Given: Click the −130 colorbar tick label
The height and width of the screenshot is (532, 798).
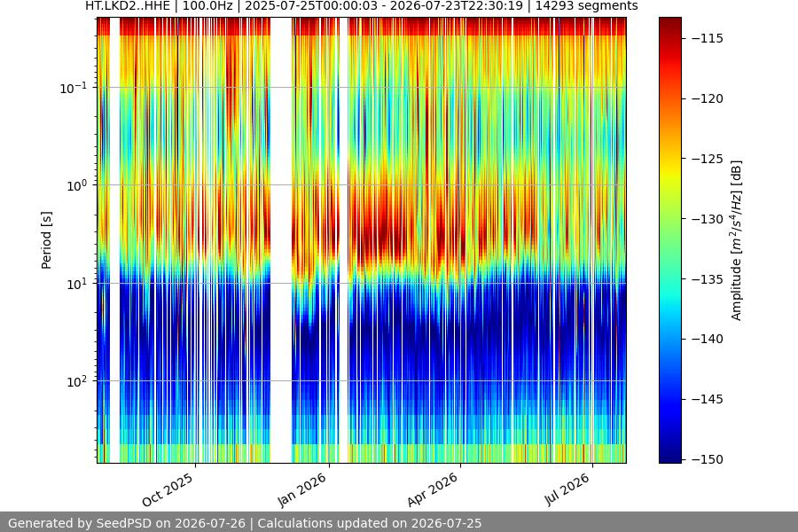Looking at the screenshot, I should pyautogui.click(x=708, y=219).
